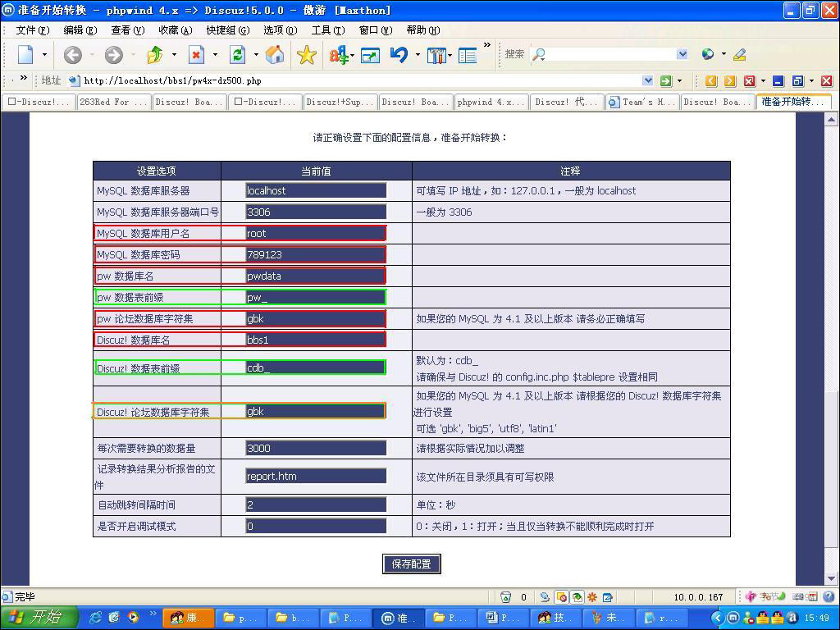Open Favorites via the yellow star icon
The width and height of the screenshot is (840, 630).
[307, 55]
